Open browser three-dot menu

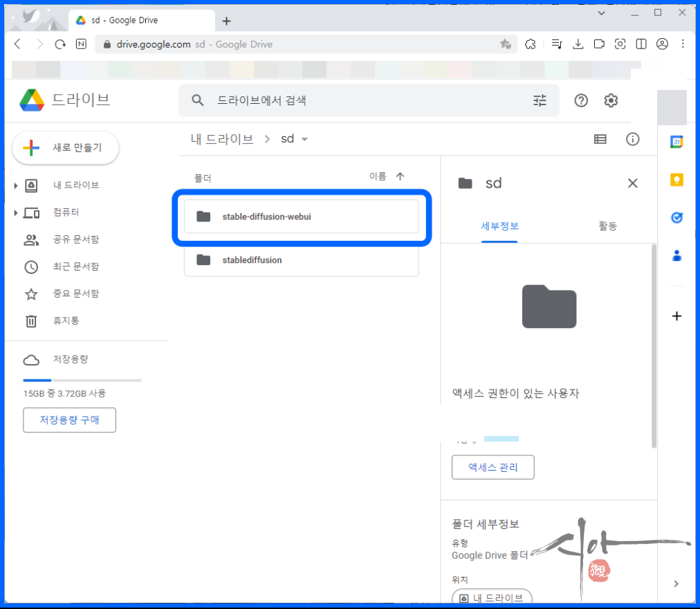pos(683,44)
